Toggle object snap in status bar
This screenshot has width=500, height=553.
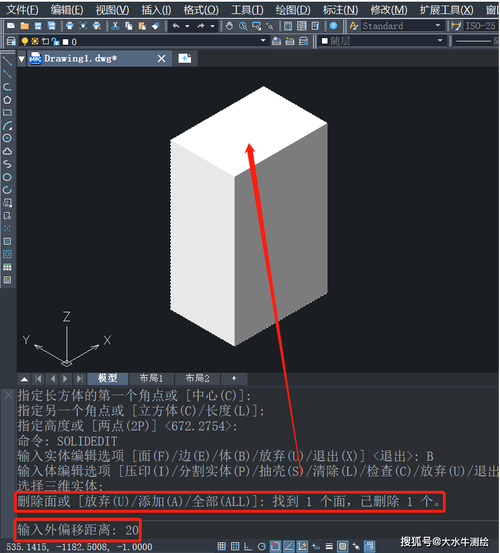pos(275,546)
